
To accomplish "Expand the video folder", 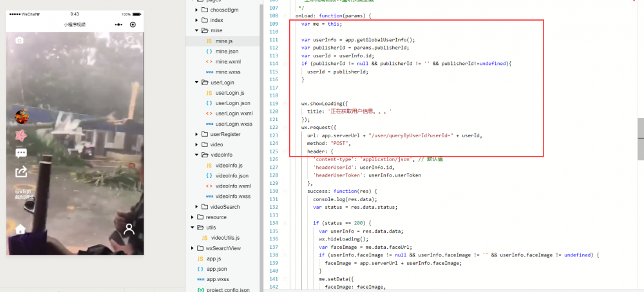I will coord(196,145).
